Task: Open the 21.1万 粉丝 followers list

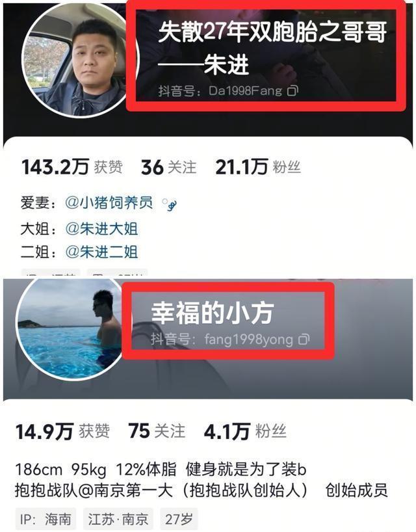Action: pyautogui.click(x=258, y=167)
